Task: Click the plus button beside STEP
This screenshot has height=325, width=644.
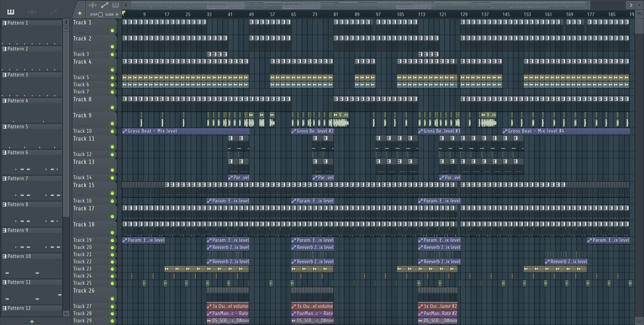Action: 80,13
